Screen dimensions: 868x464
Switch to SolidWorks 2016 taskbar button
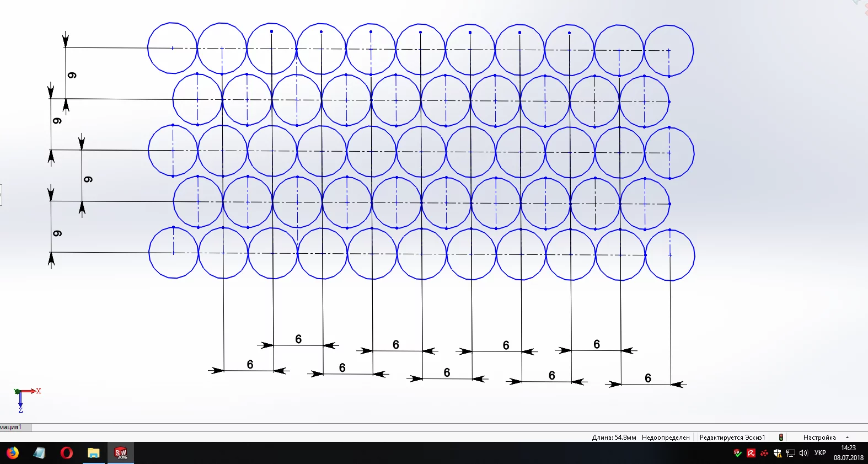[x=121, y=453]
